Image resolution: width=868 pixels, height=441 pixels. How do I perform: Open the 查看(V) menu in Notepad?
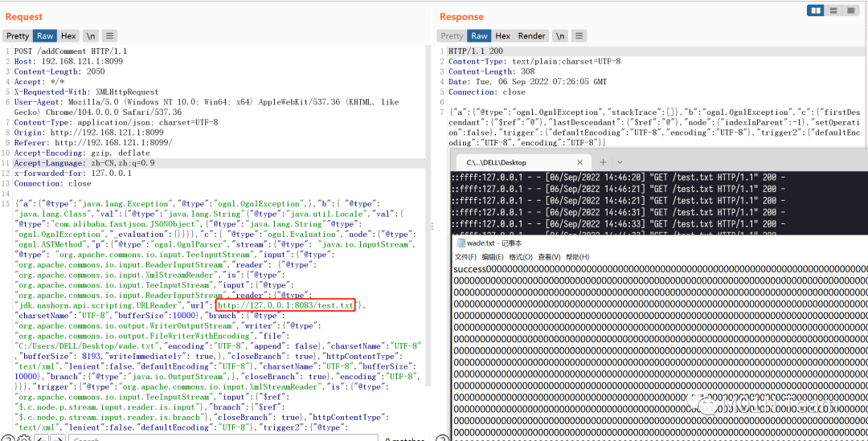pyautogui.click(x=549, y=257)
